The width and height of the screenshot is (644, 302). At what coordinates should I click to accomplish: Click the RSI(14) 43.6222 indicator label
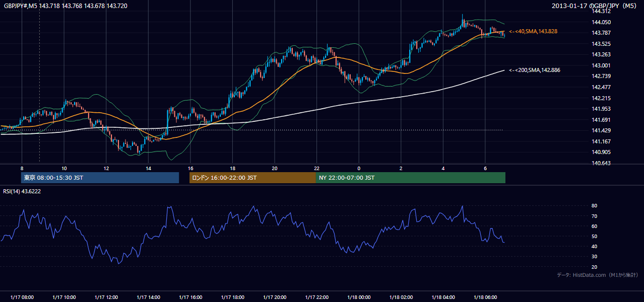point(22,191)
